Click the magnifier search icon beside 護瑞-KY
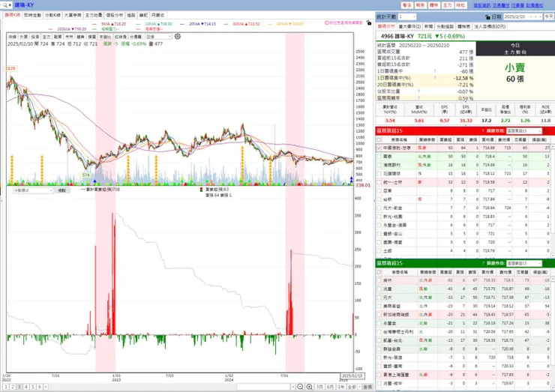Viewport: 555px width, 392px height. click(x=4, y=5)
